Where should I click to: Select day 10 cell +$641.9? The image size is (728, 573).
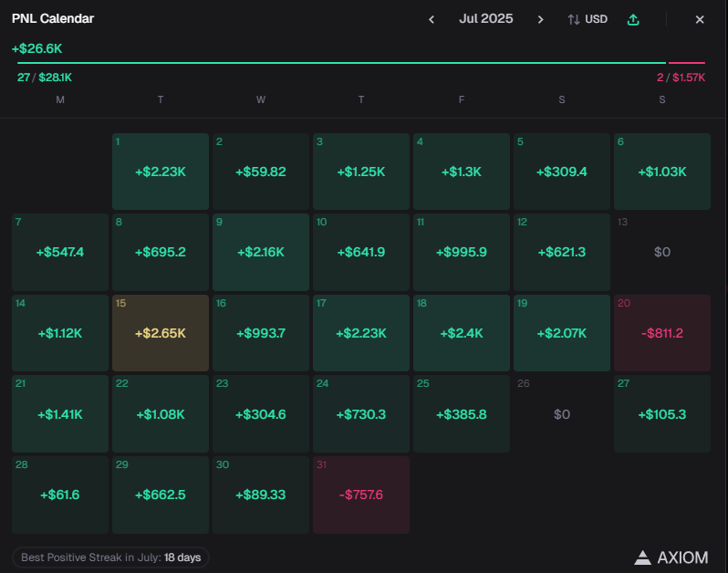[361, 252]
